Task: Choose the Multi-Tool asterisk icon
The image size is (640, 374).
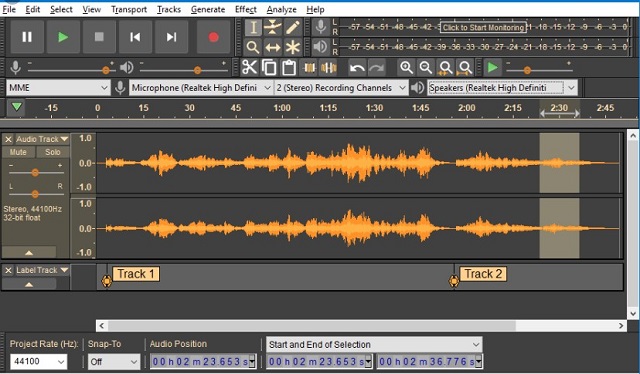Action: [x=292, y=47]
